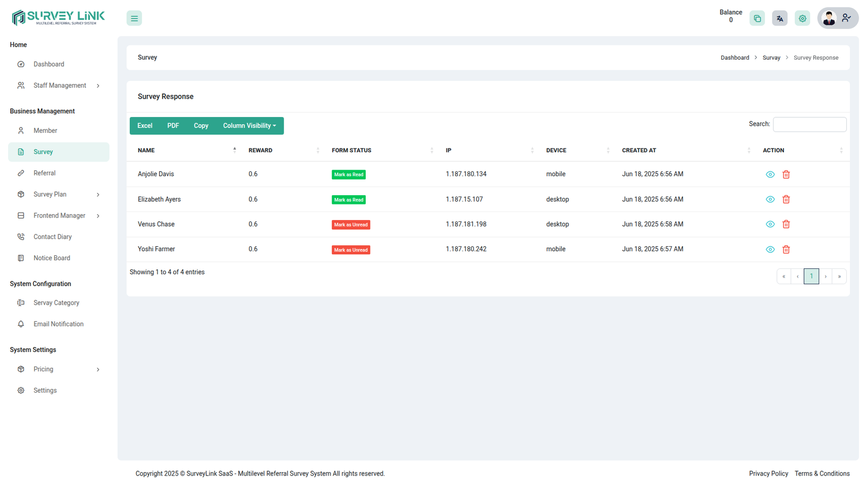The width and height of the screenshot is (868, 488).
Task: Open the Column Visibility dropdown
Action: coord(249,126)
